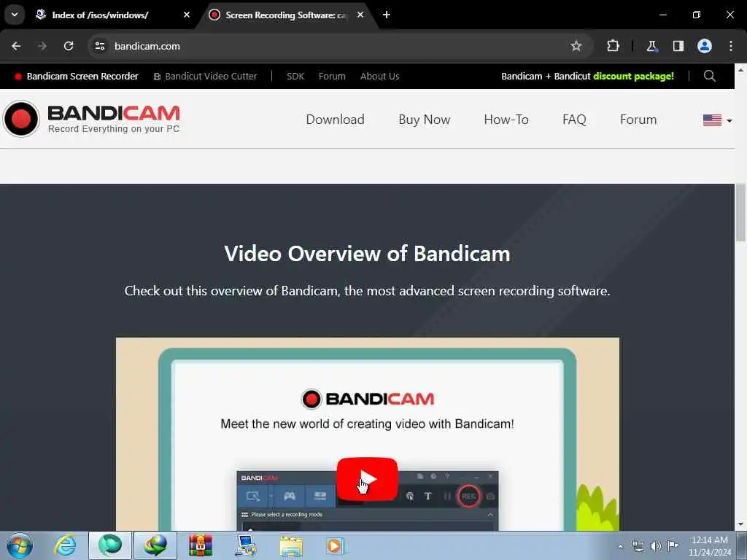The height and width of the screenshot is (560, 747).
Task: Click the volume speaker tray icon
Action: [x=656, y=546]
